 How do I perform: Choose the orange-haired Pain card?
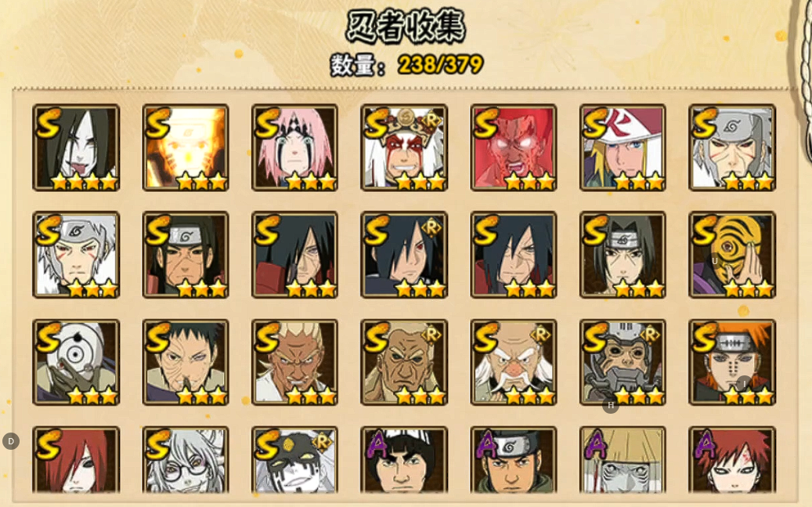point(732,362)
